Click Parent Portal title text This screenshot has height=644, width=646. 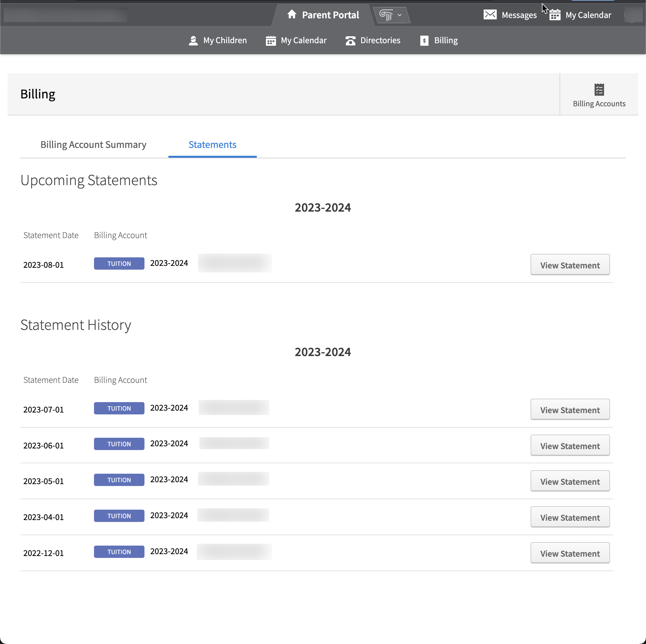[x=330, y=15]
